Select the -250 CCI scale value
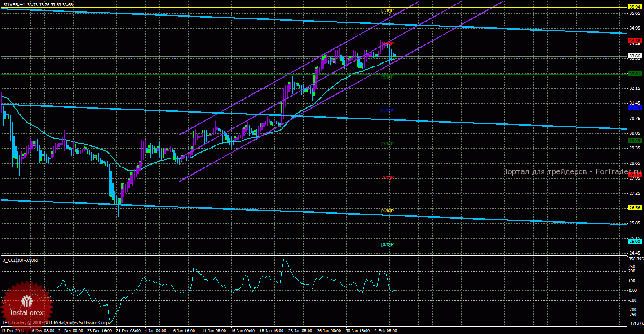The width and height of the screenshot is (644, 334). click(633, 316)
